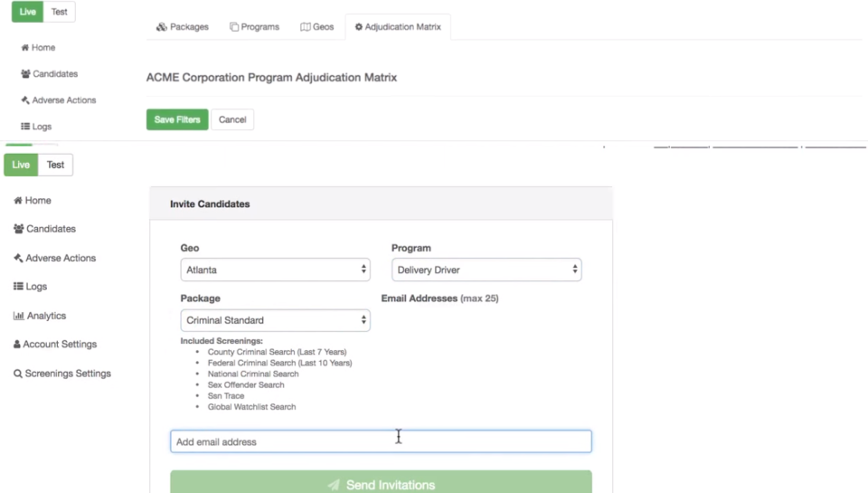Viewport: 868px width, 493px height.
Task: Click Global Watchlist Search entry
Action: pos(252,407)
